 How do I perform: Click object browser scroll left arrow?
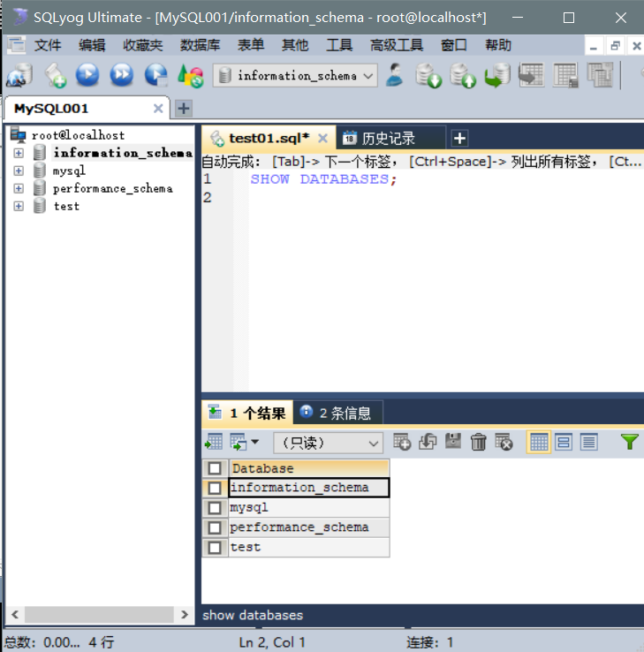(15, 615)
